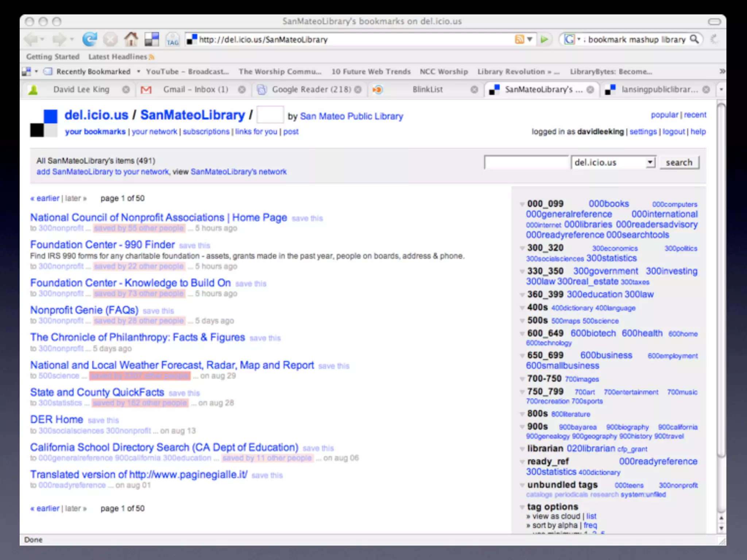The width and height of the screenshot is (747, 560).
Task: Click the del.icio.us search text field
Action: 526,162
